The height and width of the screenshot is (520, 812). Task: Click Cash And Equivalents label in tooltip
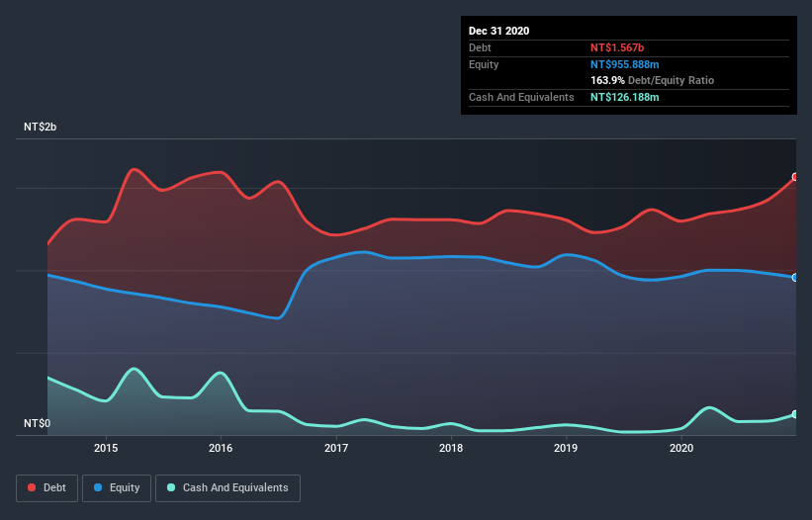pos(521,97)
